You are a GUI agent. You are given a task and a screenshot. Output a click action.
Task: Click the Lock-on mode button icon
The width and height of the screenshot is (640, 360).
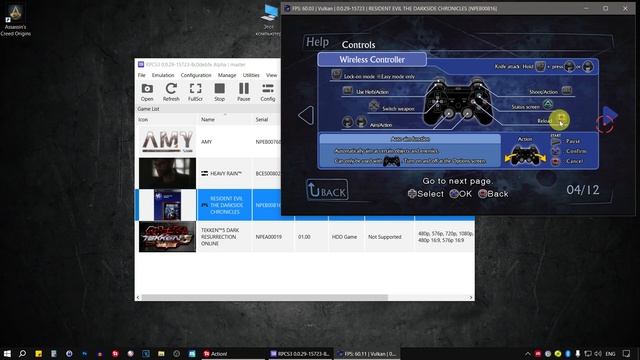pos(336,74)
